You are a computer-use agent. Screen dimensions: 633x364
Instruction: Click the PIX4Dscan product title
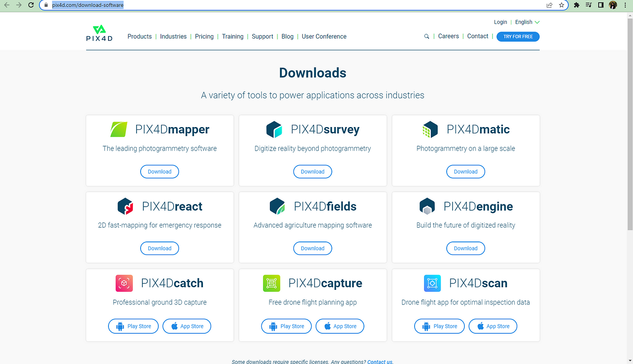click(x=478, y=283)
